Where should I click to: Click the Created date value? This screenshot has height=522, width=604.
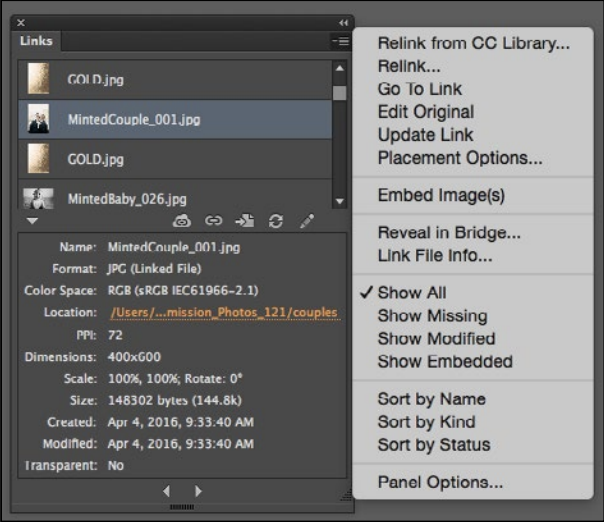click(180, 422)
